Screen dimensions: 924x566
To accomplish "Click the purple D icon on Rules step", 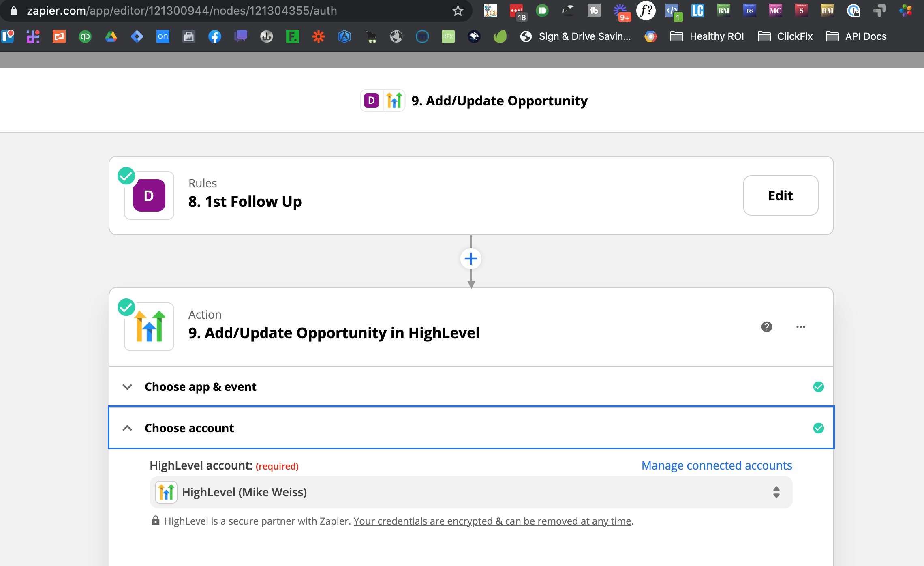I will 149,195.
